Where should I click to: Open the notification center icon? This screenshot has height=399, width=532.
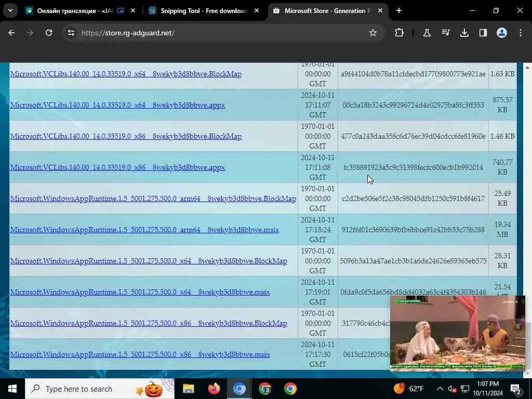(x=516, y=389)
